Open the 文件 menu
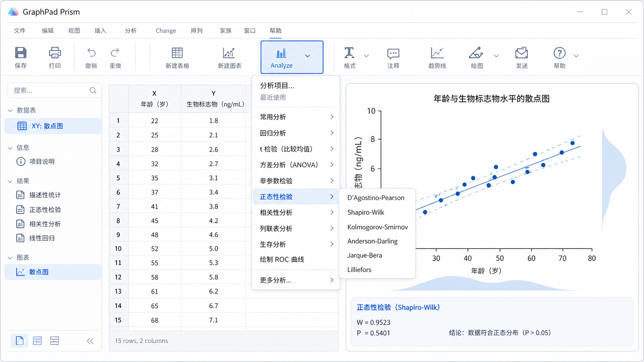644x362 pixels. tap(20, 30)
